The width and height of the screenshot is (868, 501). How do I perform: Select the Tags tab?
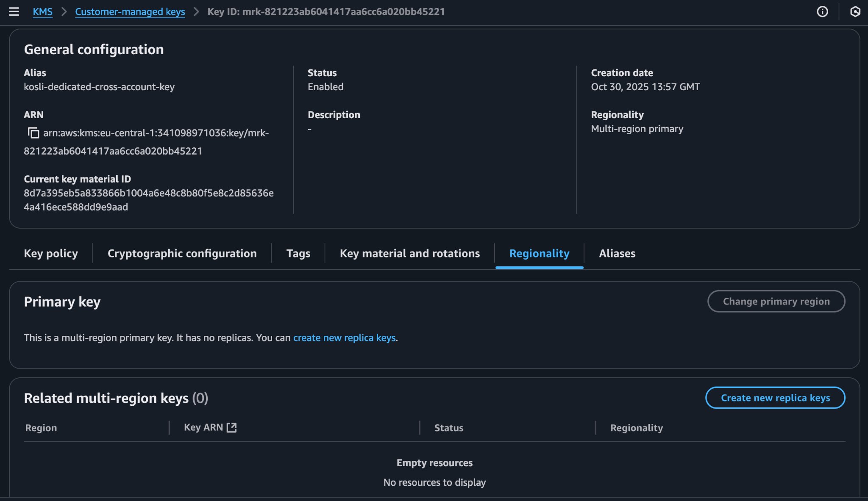point(298,253)
